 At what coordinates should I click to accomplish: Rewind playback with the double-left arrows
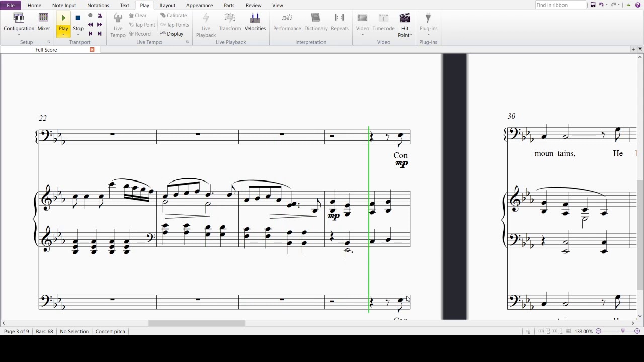tap(90, 25)
